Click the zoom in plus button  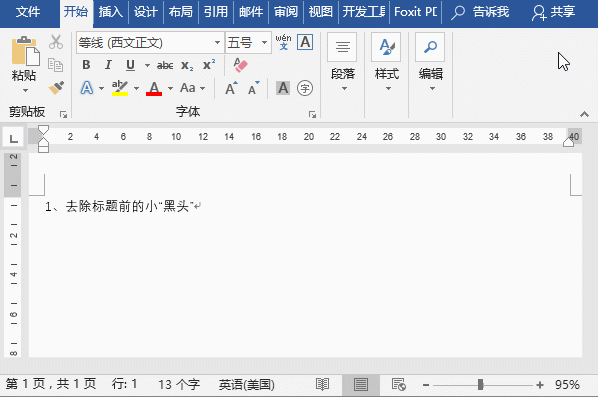click(x=540, y=385)
